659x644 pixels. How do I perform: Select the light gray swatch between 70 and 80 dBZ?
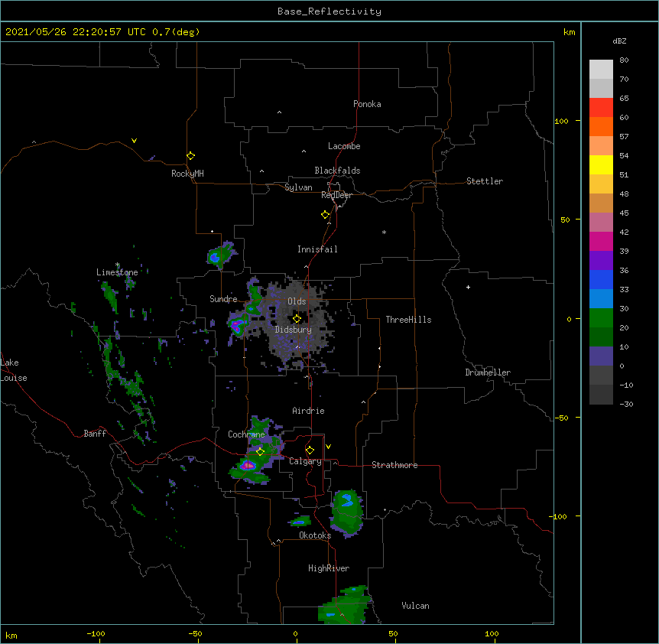pyautogui.click(x=601, y=70)
